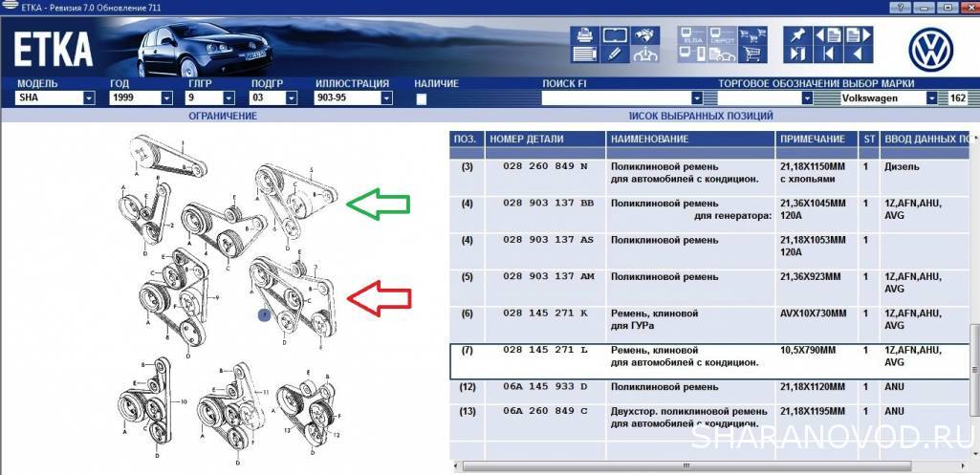980x475 pixels.
Task: Click the printer icon in the toolbar
Action: (x=583, y=35)
